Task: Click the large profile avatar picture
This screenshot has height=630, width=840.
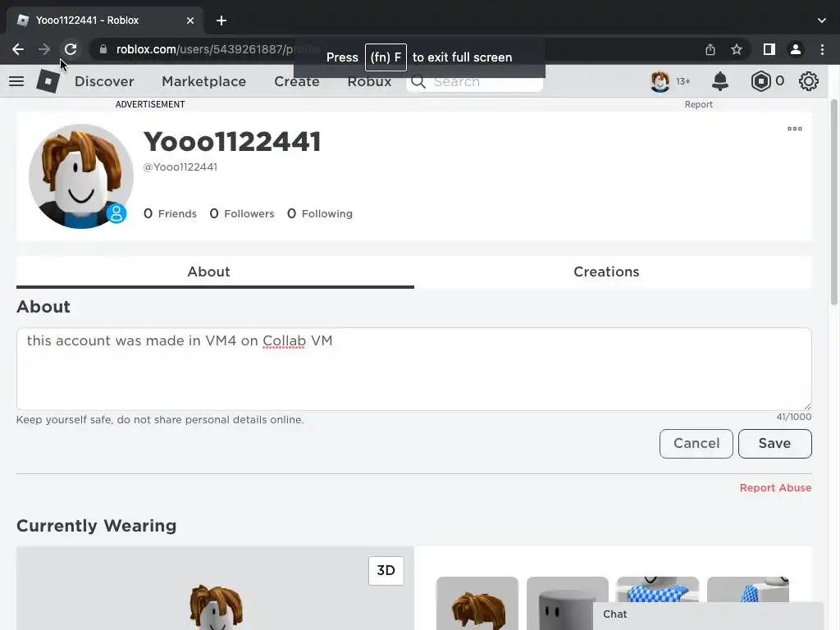Action: 81,176
